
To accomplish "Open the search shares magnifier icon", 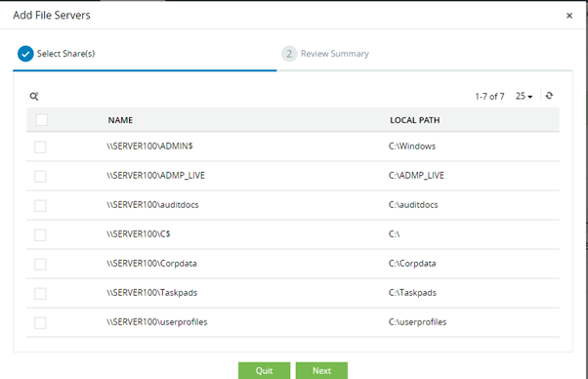I will (x=34, y=97).
